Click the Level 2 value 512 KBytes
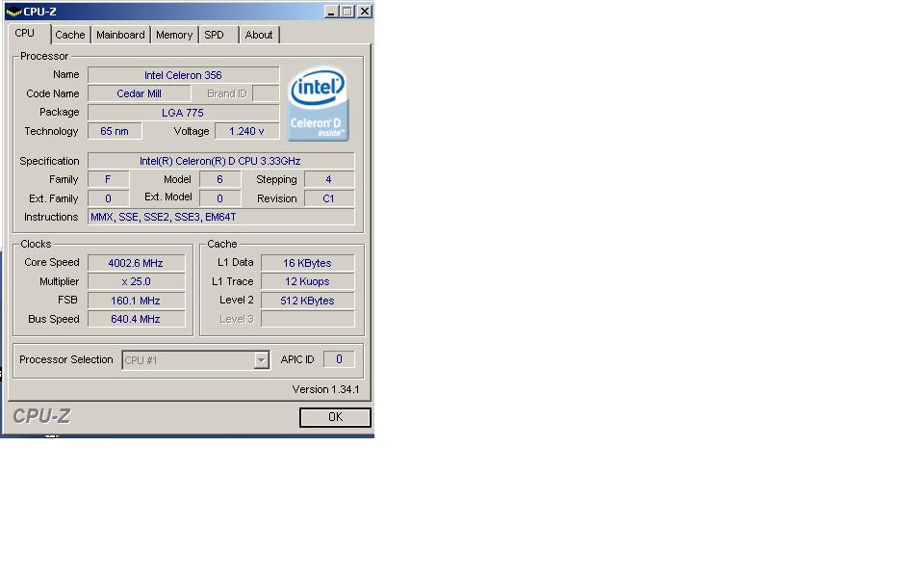The height and width of the screenshot is (578, 924). 308,301
